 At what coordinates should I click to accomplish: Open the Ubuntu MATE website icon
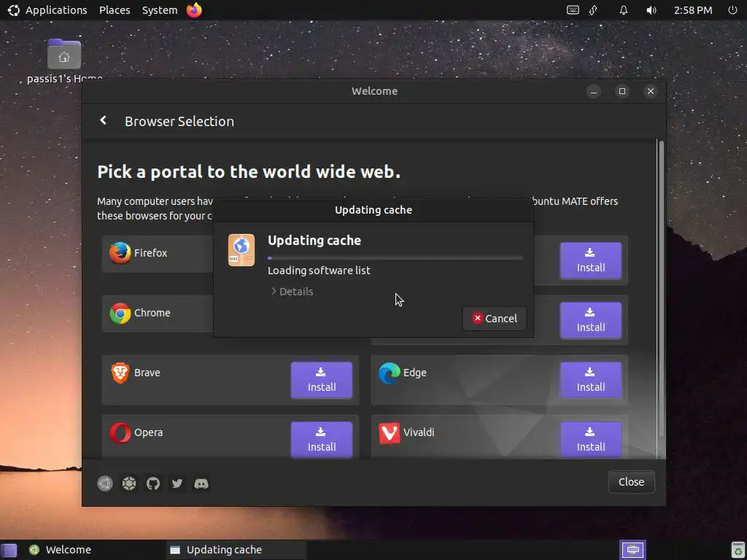[x=105, y=483]
